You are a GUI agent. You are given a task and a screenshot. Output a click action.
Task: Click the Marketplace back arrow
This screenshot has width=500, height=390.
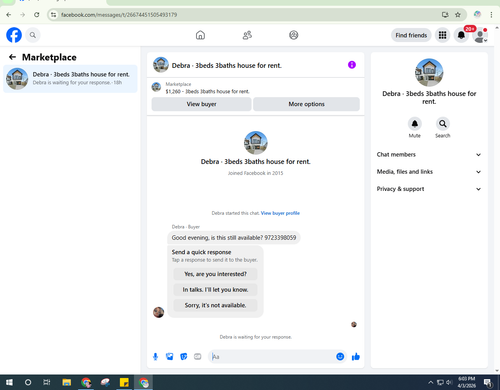tap(12, 57)
